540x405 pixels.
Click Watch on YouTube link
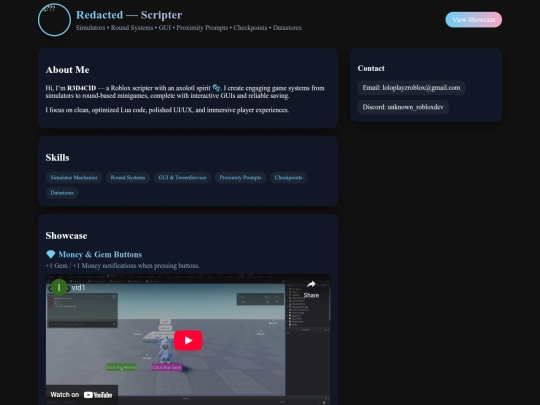pos(82,395)
